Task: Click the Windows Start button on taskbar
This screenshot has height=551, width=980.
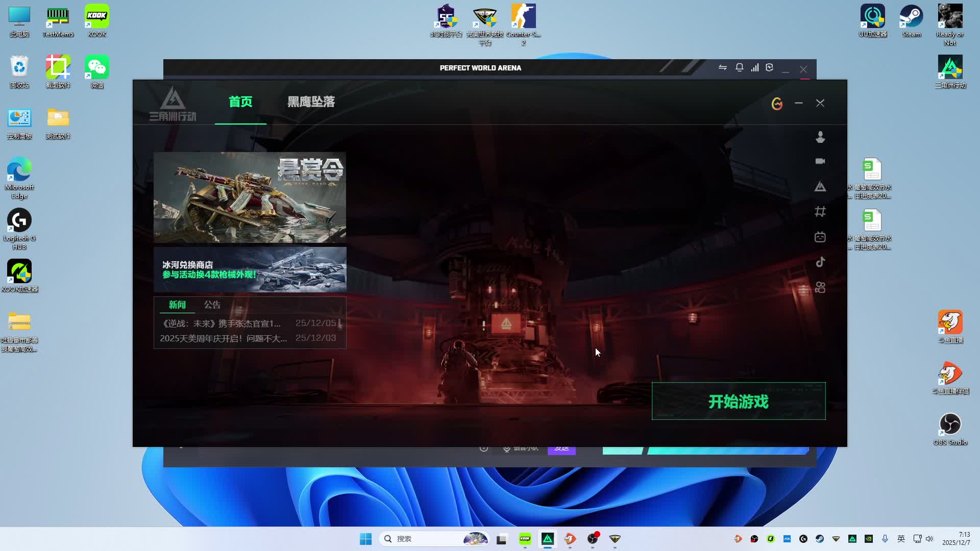Action: tap(365, 539)
